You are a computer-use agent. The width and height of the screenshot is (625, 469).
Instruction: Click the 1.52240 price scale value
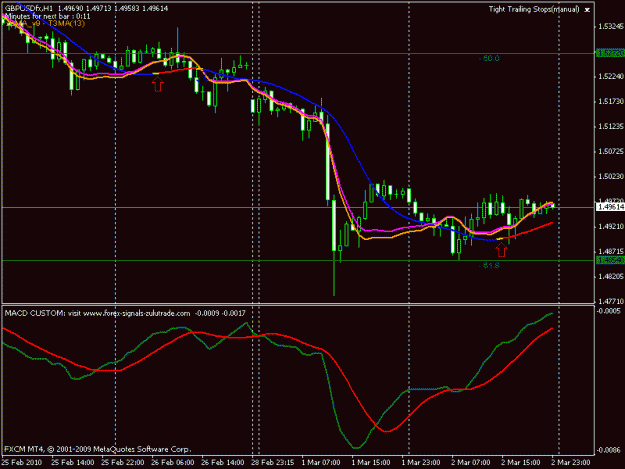click(x=611, y=77)
